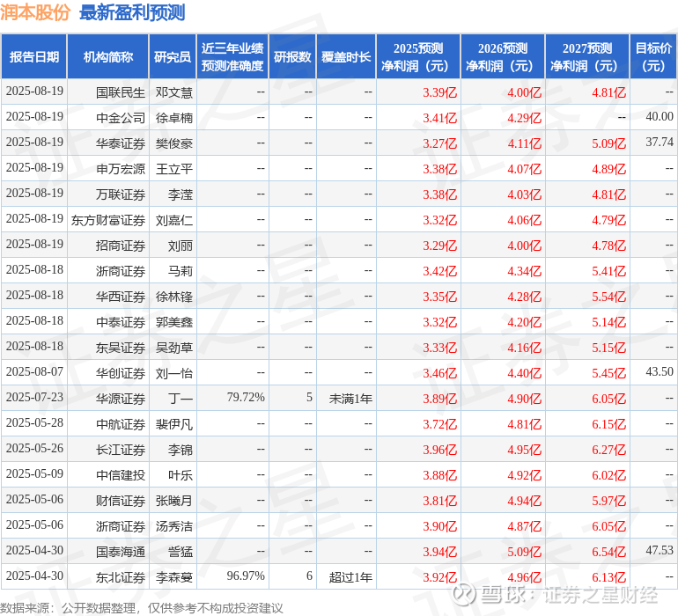Click institution name 万联证券
678x616 pixels.
121,194
